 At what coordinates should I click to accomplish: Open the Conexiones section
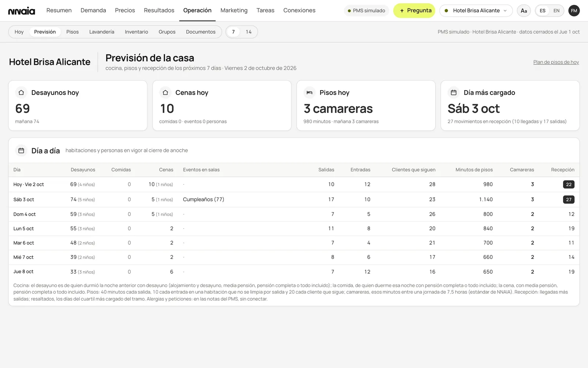299,10
